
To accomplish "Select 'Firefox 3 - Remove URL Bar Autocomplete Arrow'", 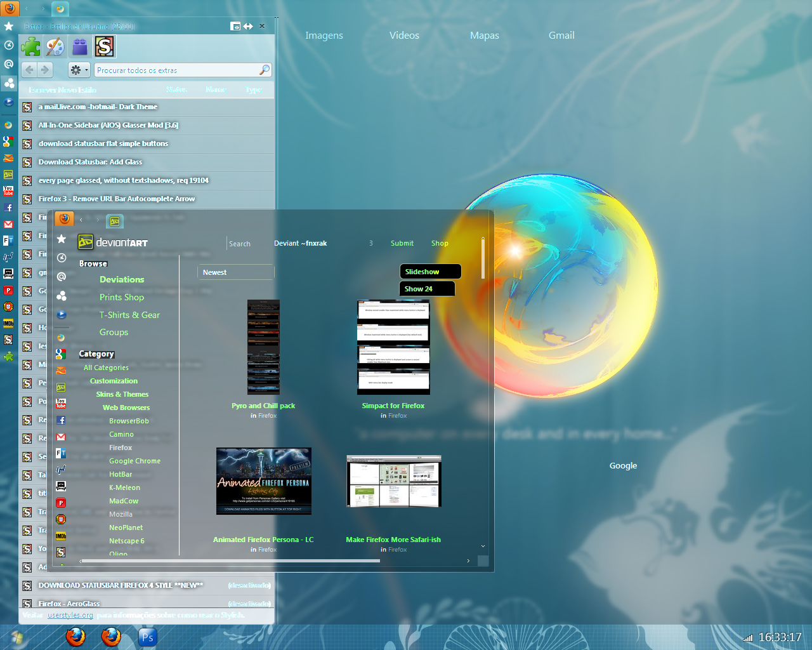I will click(x=147, y=199).
